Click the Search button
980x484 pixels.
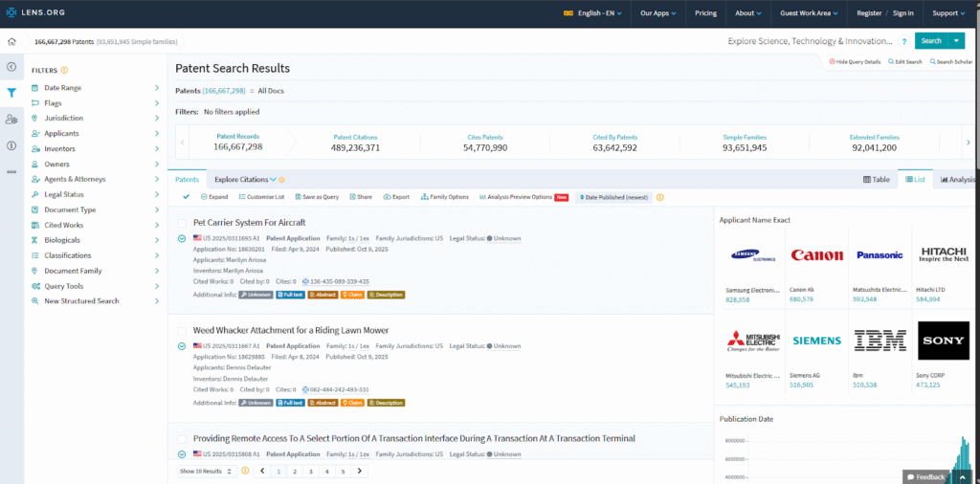(x=931, y=40)
